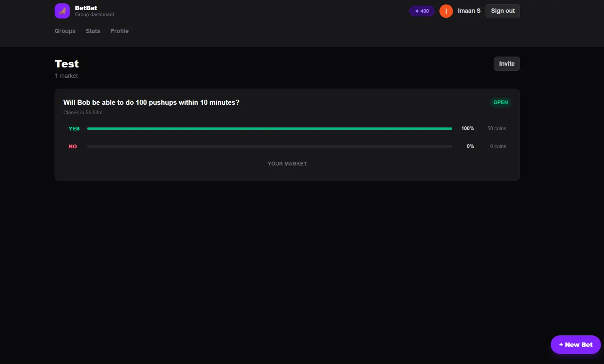Screen dimensions: 604x364
Task: Click the Group dashboard subtitle
Action: [94, 15]
